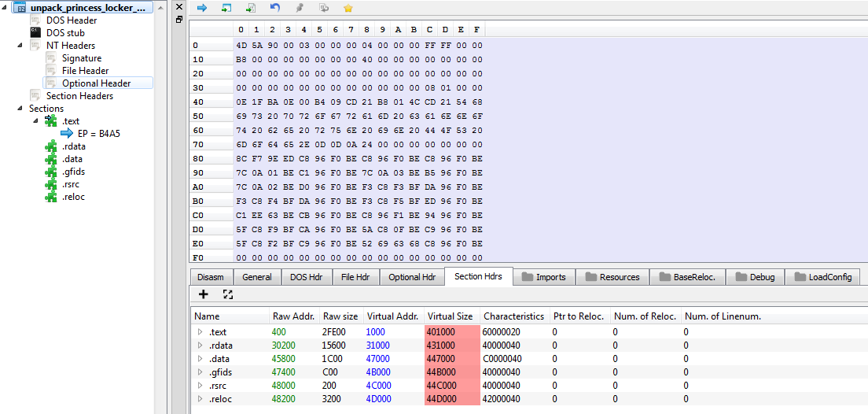Image resolution: width=868 pixels, height=414 pixels.
Task: Click the blue arrow go-to icon in toolbar
Action: point(201,8)
